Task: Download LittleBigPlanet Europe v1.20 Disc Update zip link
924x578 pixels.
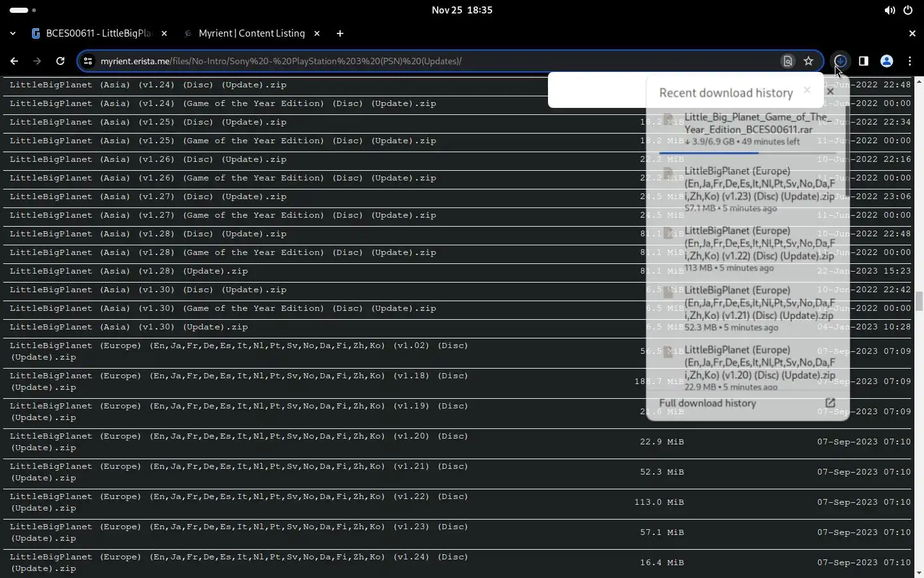Action: click(239, 442)
